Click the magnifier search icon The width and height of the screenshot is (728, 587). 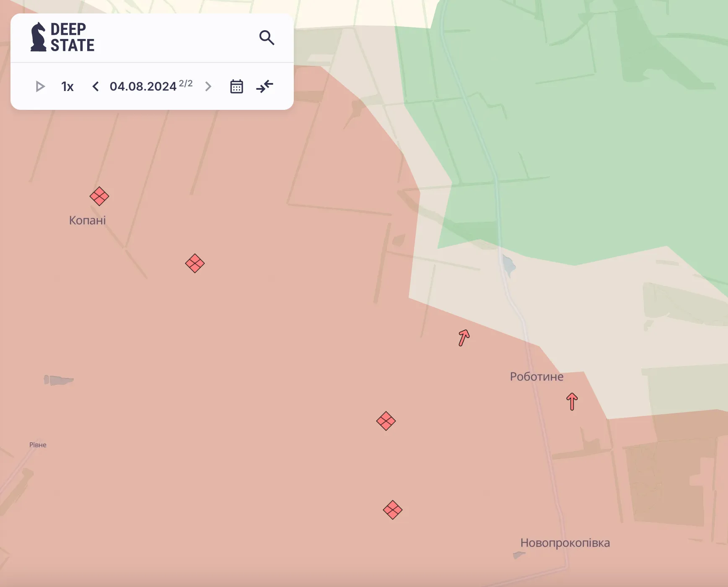point(267,38)
